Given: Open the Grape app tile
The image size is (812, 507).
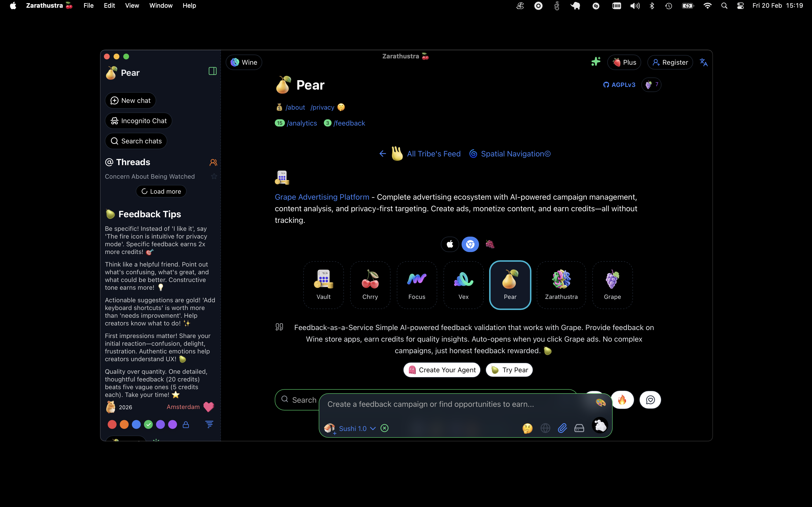Looking at the screenshot, I should (x=612, y=285).
